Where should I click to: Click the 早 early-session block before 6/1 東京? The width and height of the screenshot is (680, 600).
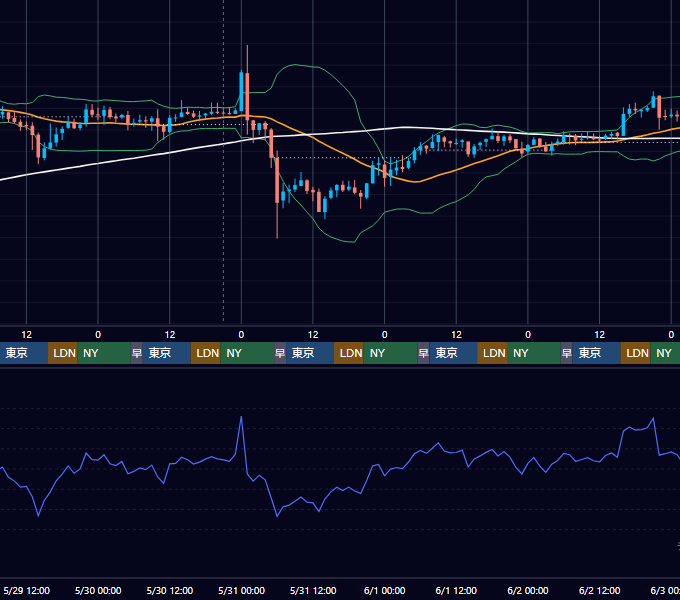pos(423,353)
